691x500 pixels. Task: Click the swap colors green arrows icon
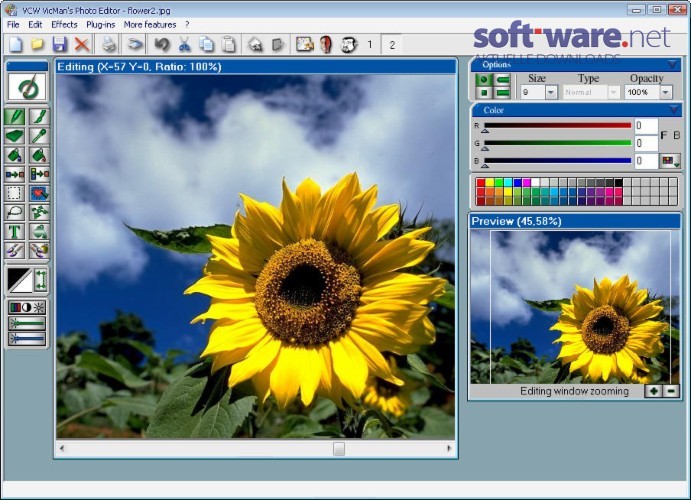(x=40, y=280)
